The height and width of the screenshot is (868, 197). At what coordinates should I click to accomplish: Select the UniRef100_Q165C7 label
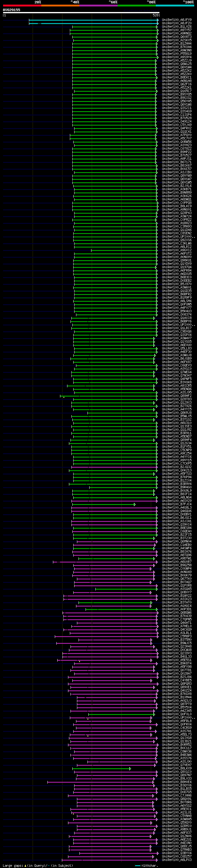(177, 91)
